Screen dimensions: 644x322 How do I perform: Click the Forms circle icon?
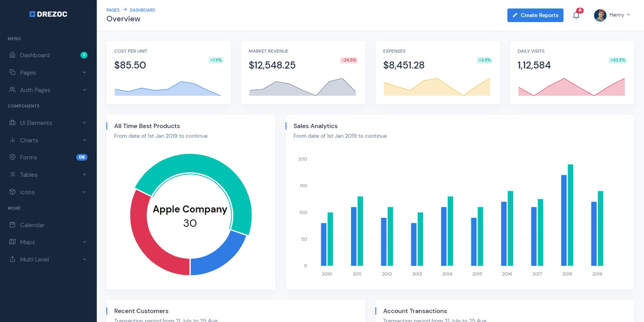coord(12,157)
